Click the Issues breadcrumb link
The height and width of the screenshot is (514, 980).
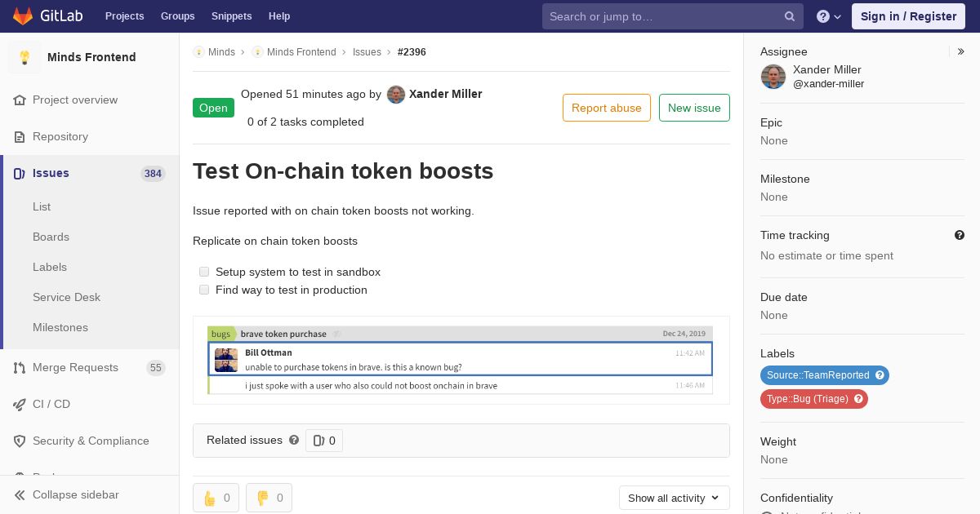pyautogui.click(x=367, y=52)
